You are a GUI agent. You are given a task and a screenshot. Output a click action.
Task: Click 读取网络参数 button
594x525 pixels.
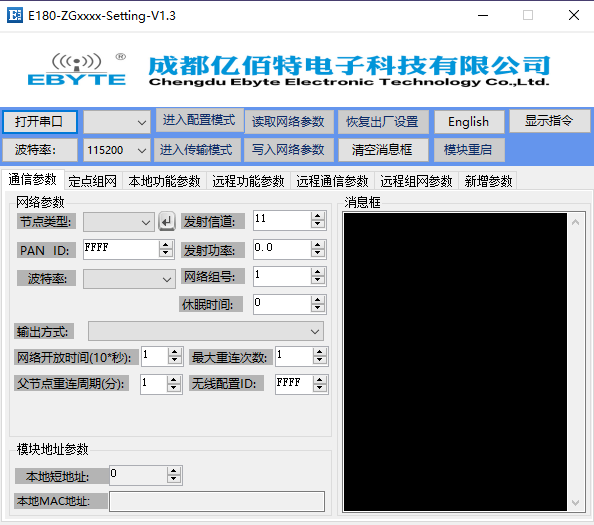pos(288,122)
